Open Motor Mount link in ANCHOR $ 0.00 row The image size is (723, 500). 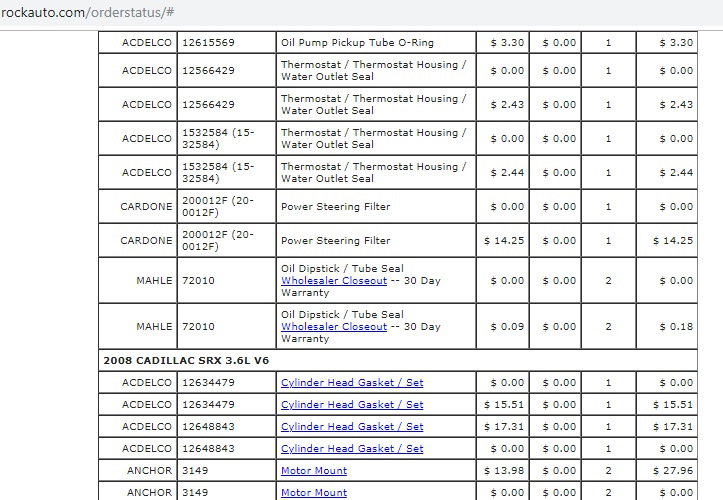(x=314, y=493)
